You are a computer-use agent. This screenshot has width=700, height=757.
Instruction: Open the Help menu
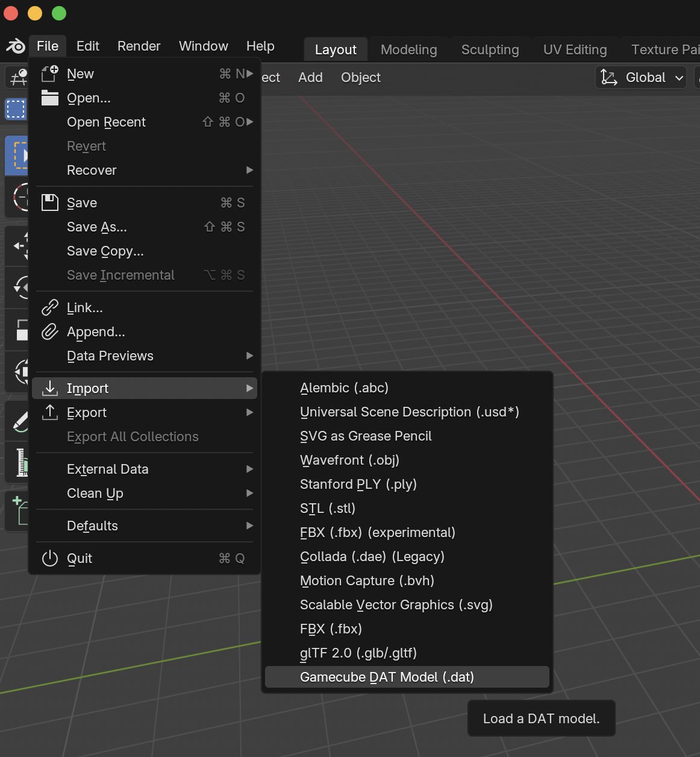pyautogui.click(x=260, y=46)
